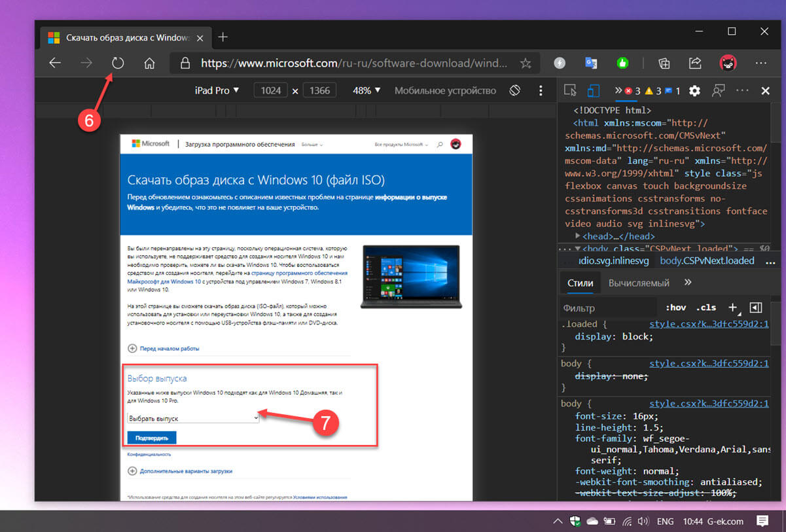This screenshot has height=532, width=786.
Task: Switch to the Вычисляемый tab
Action: pyautogui.click(x=639, y=283)
